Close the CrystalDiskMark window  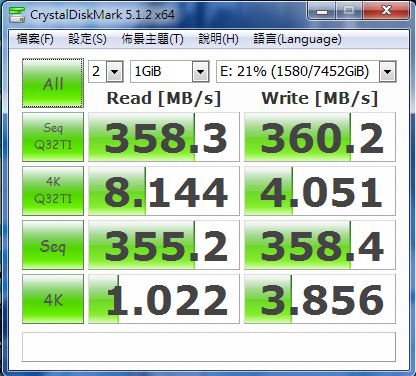[x=386, y=11]
